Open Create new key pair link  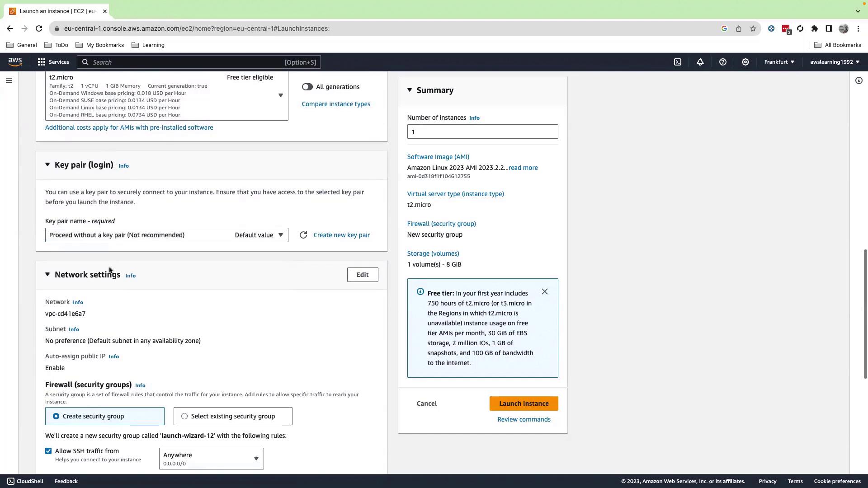pyautogui.click(x=341, y=235)
